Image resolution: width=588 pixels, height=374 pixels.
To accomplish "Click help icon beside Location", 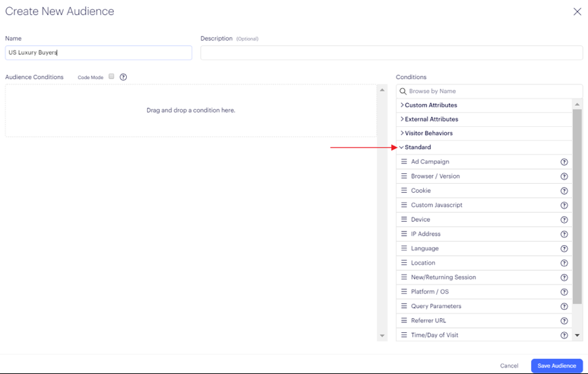I will coord(564,263).
